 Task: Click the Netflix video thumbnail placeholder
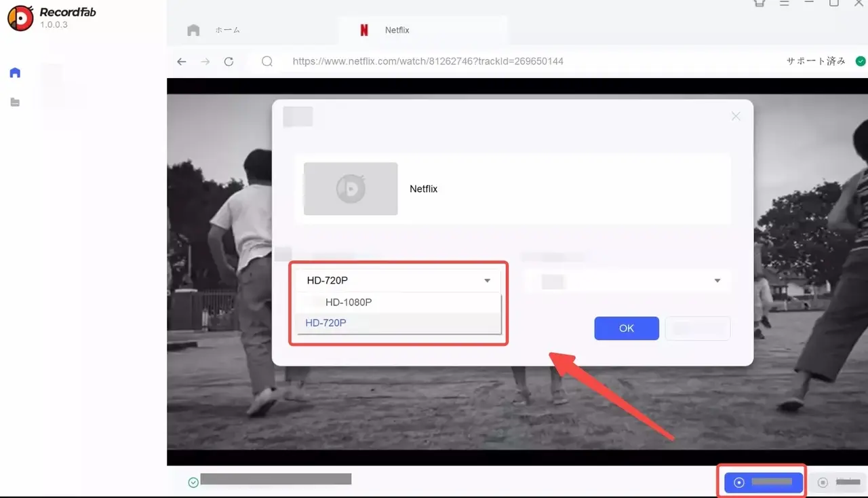(x=351, y=189)
